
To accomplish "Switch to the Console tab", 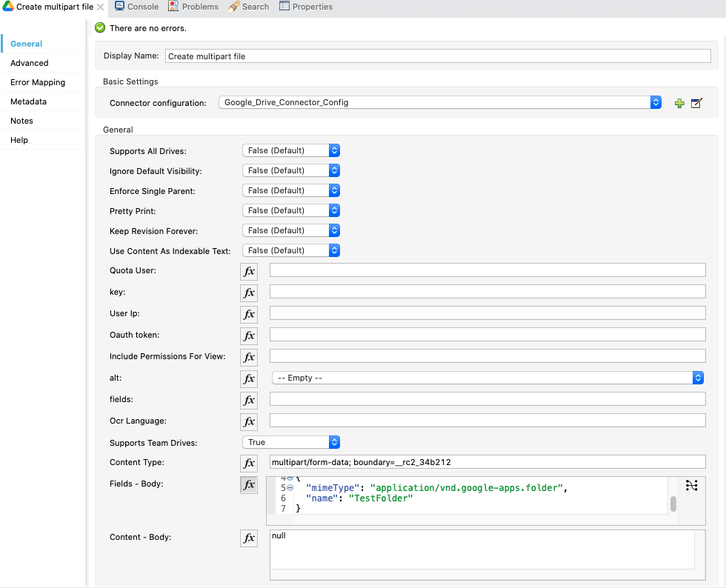I will click(136, 7).
